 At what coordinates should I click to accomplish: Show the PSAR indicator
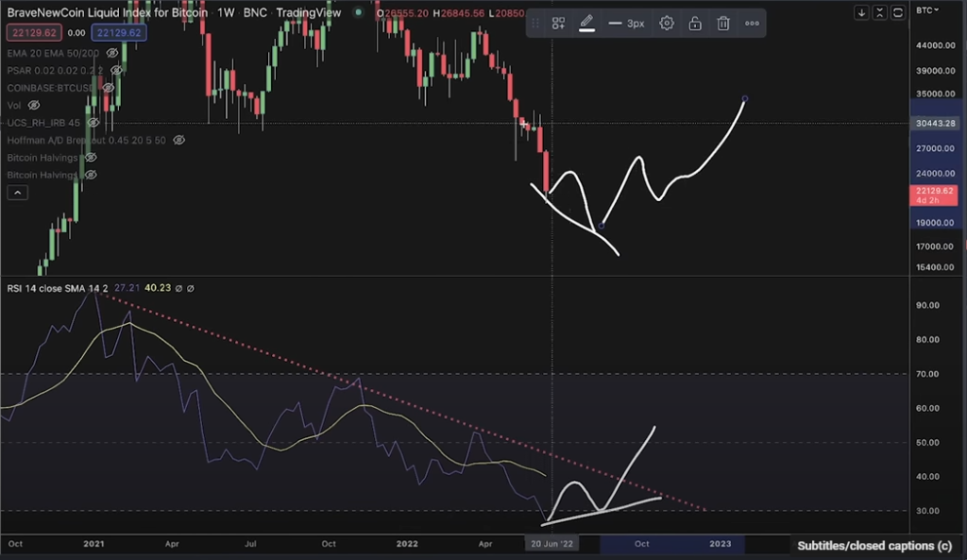(x=116, y=71)
